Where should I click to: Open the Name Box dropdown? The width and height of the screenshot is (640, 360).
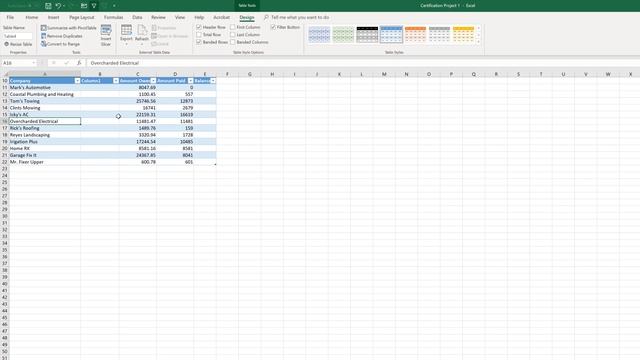(x=33, y=63)
